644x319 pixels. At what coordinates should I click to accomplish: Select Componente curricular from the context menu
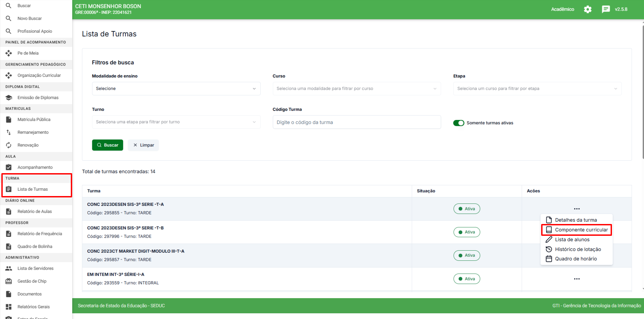(x=581, y=230)
